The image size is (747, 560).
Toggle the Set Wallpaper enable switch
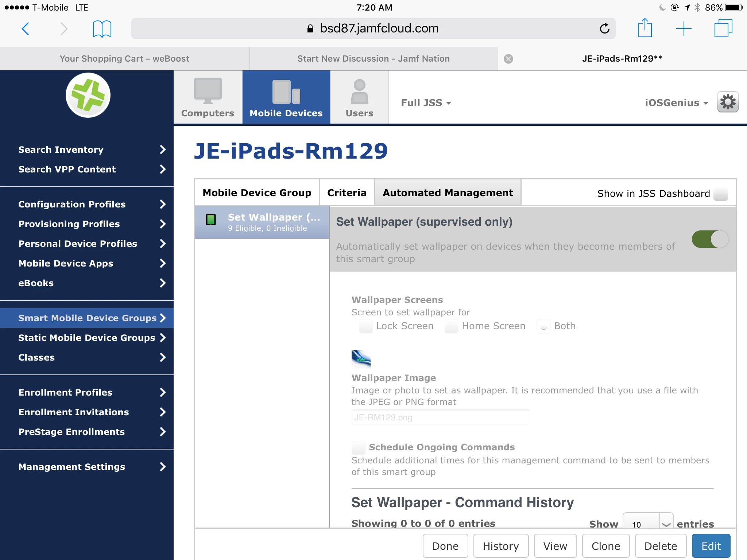click(x=710, y=240)
